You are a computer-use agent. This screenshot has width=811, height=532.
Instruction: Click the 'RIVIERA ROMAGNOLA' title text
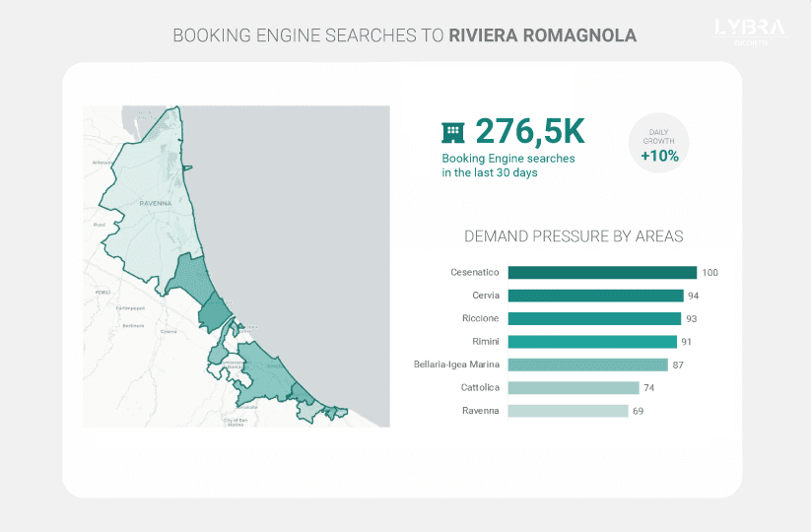[543, 35]
